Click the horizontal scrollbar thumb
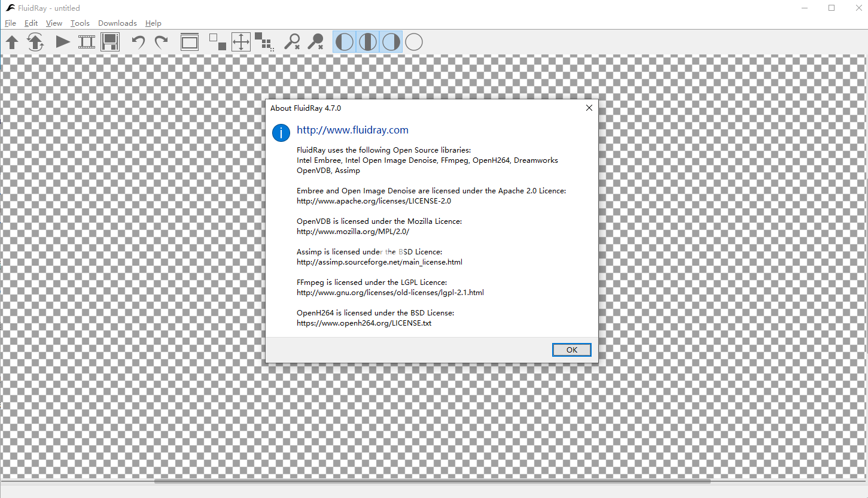This screenshot has width=868, height=498. 433,481
